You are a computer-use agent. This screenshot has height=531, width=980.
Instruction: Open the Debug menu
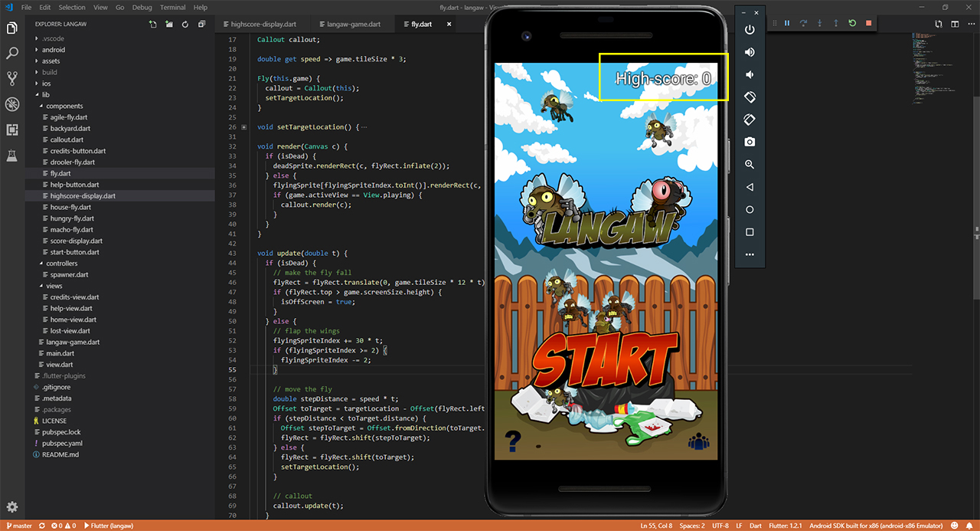pyautogui.click(x=142, y=8)
